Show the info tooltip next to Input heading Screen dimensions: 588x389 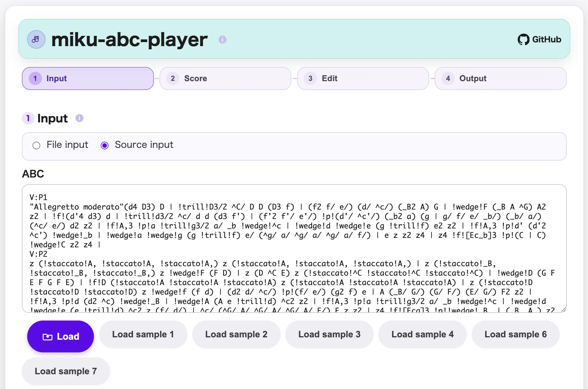79,118
